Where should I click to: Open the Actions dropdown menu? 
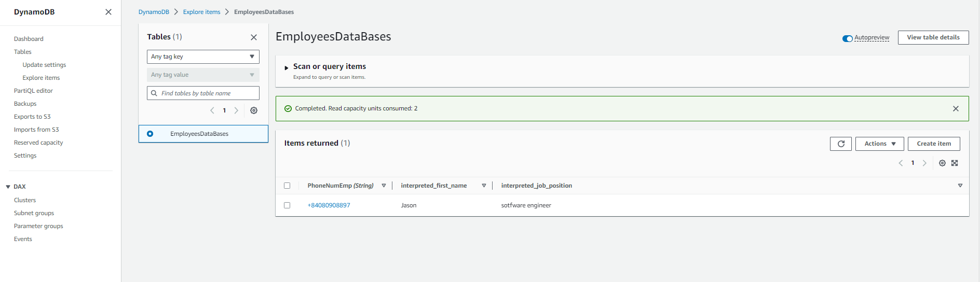pos(880,144)
